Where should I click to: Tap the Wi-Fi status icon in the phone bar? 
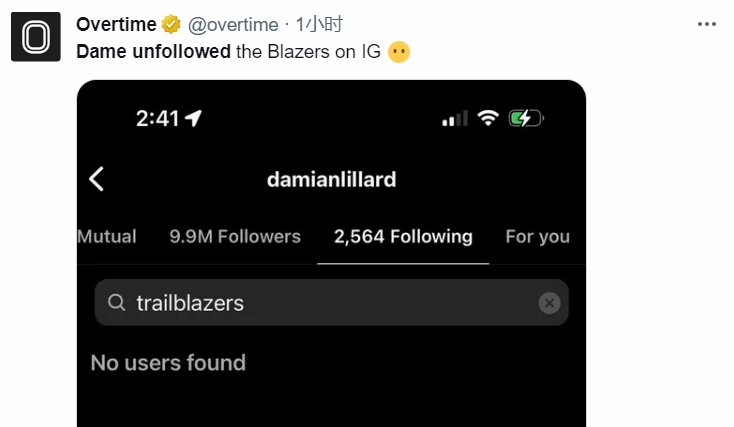point(488,118)
